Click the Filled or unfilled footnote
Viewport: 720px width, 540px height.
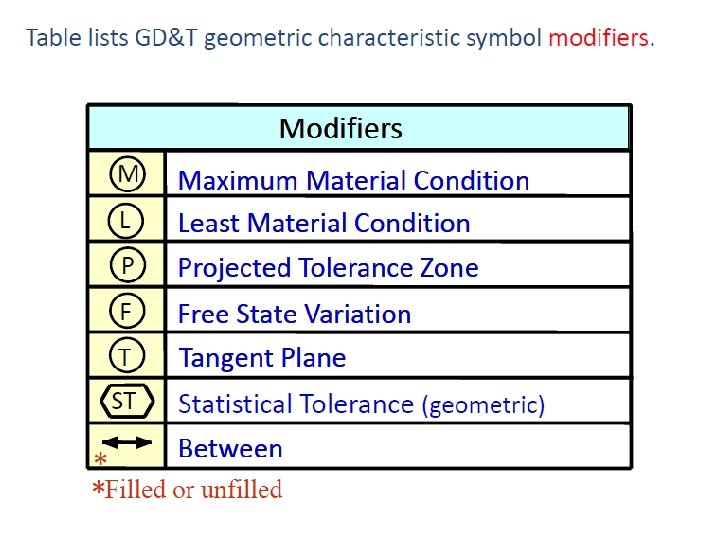(187, 489)
